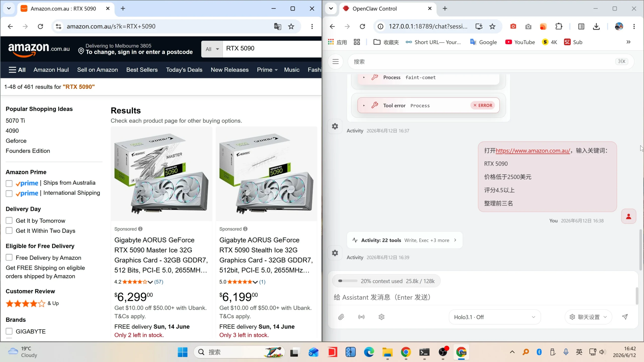Focus the 给 Assistant 发消息 message input

coord(483,297)
